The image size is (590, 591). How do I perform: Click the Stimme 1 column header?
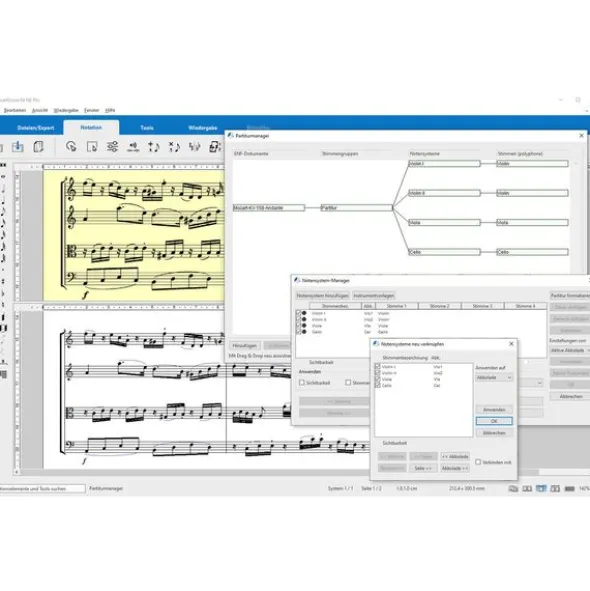pyautogui.click(x=397, y=306)
